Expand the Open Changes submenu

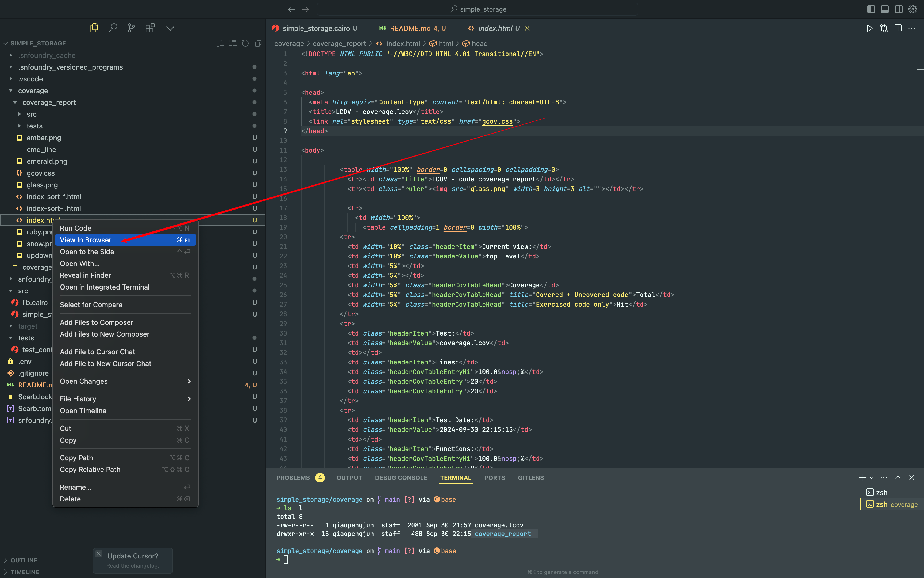[x=125, y=381]
